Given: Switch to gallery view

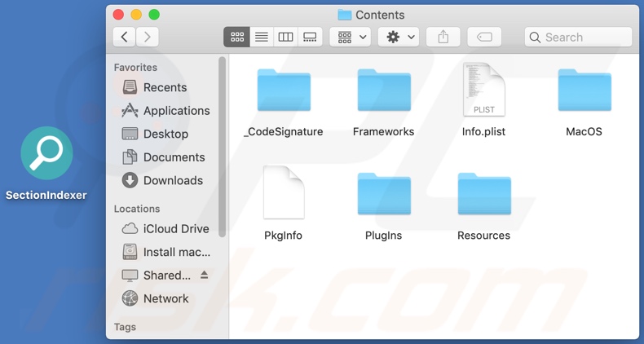Looking at the screenshot, I should [310, 37].
